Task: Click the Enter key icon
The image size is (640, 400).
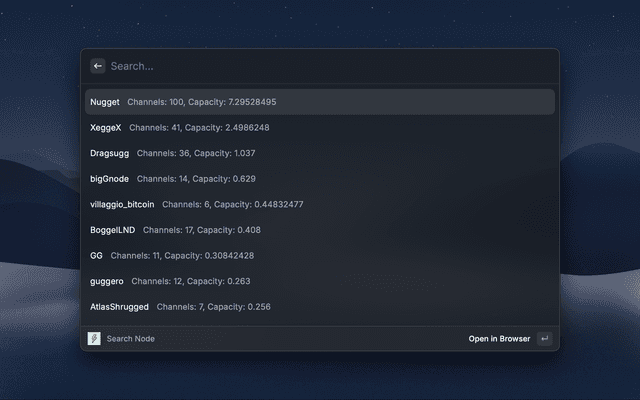Action: (x=544, y=339)
